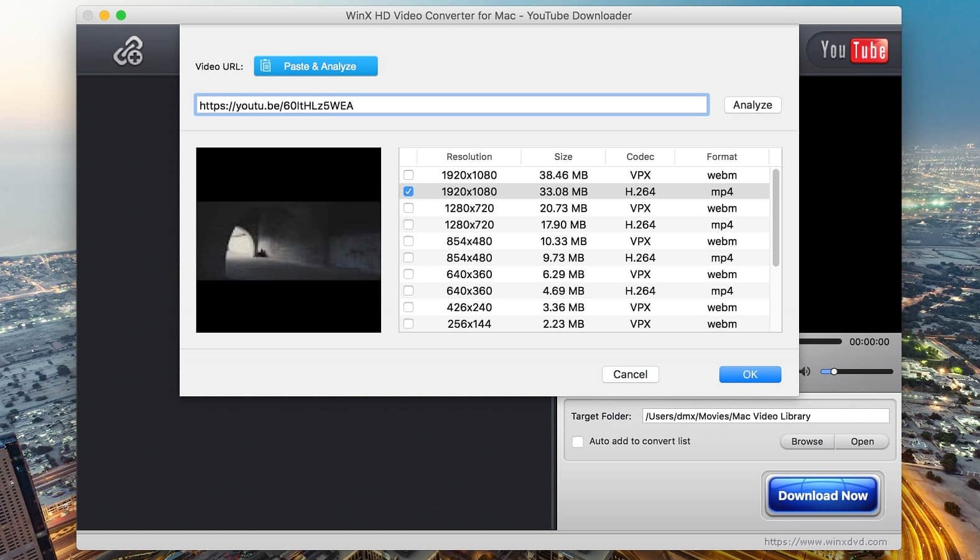Click the clipboard Paste & Analyze button

tap(315, 66)
